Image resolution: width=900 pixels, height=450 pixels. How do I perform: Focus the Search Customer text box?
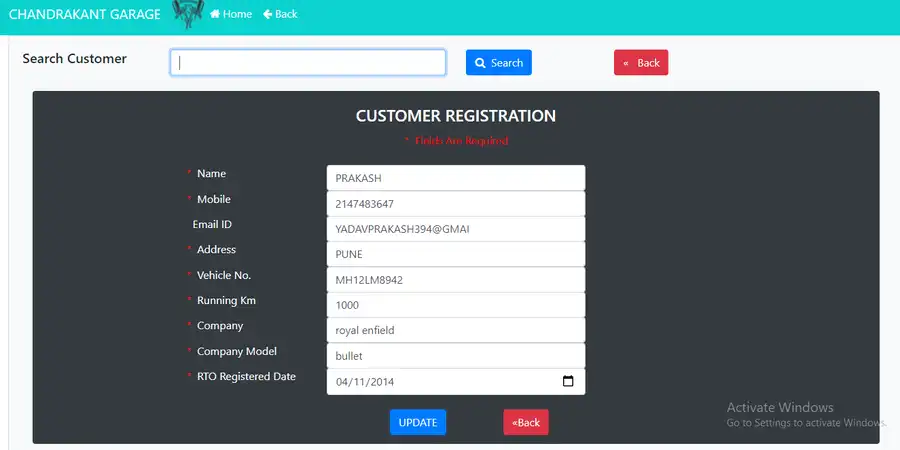coord(307,62)
